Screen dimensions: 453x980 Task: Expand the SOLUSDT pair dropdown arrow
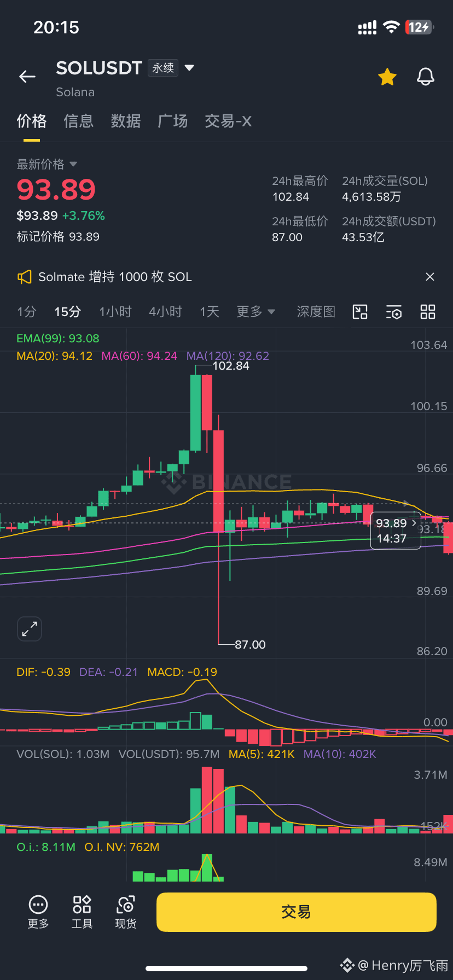click(189, 68)
